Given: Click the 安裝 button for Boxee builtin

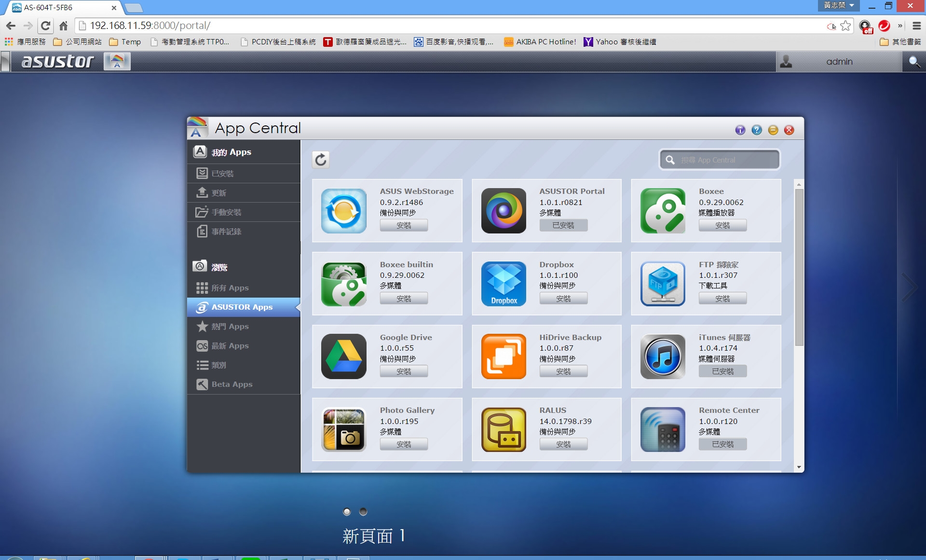Looking at the screenshot, I should [x=404, y=299].
